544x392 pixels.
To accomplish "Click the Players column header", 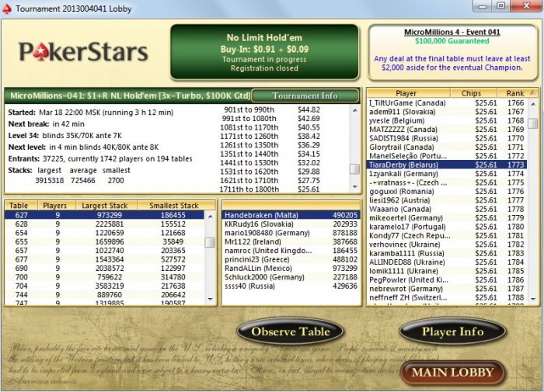I will pyautogui.click(x=57, y=206).
